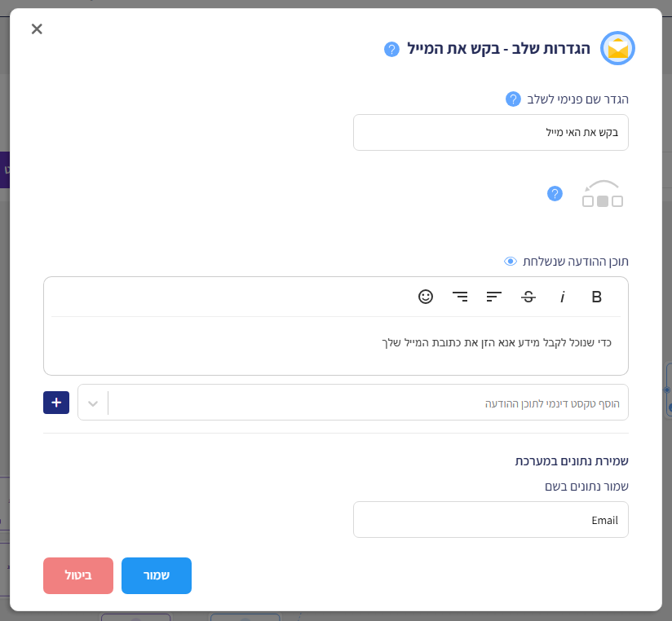Open the add dynamic text combo box
Viewport: 672px width, 621px height.
(x=353, y=402)
